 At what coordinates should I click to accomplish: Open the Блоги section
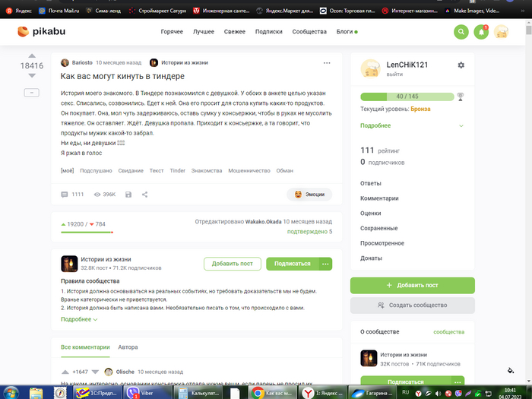(x=345, y=32)
